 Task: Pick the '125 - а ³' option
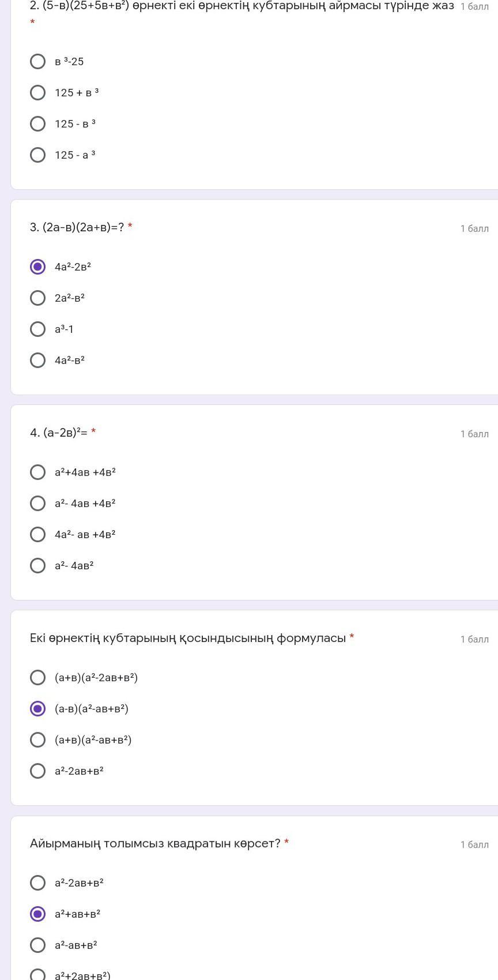point(37,155)
